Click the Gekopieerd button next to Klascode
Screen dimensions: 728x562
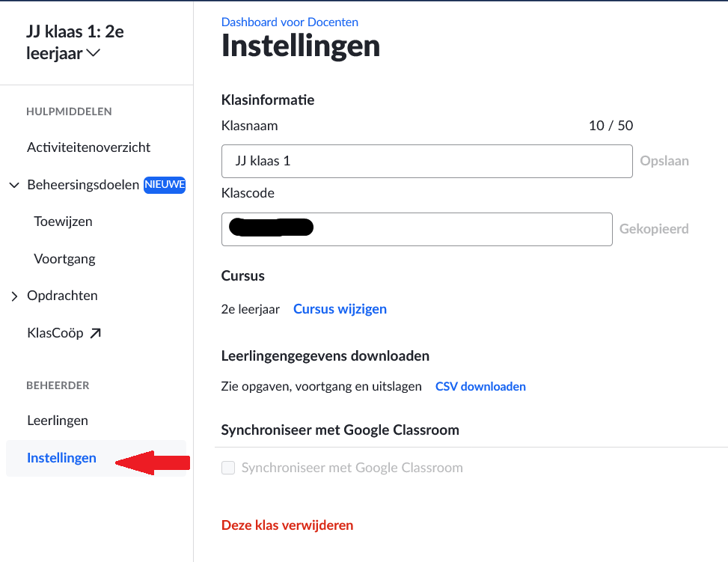[654, 228]
